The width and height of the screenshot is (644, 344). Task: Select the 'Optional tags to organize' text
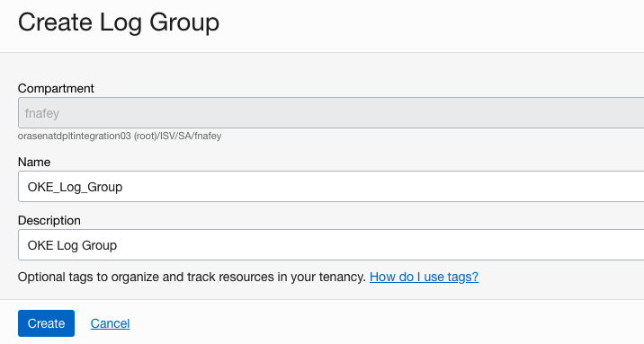[192, 277]
